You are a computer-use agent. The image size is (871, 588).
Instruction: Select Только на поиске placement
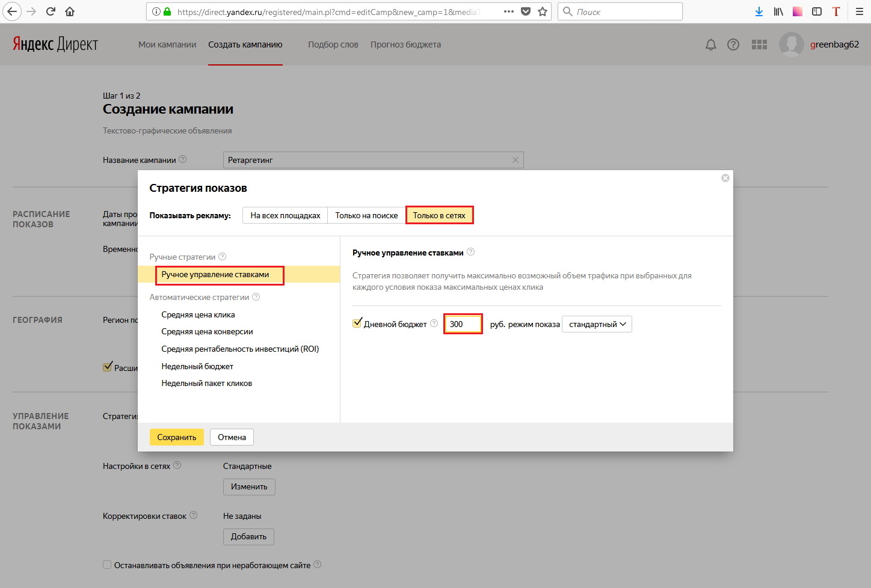click(366, 215)
